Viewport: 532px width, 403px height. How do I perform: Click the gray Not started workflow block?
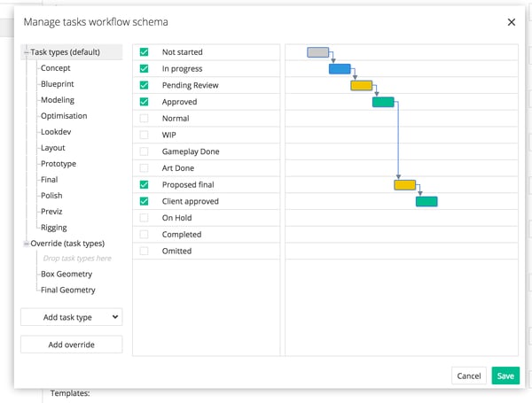pyautogui.click(x=317, y=52)
